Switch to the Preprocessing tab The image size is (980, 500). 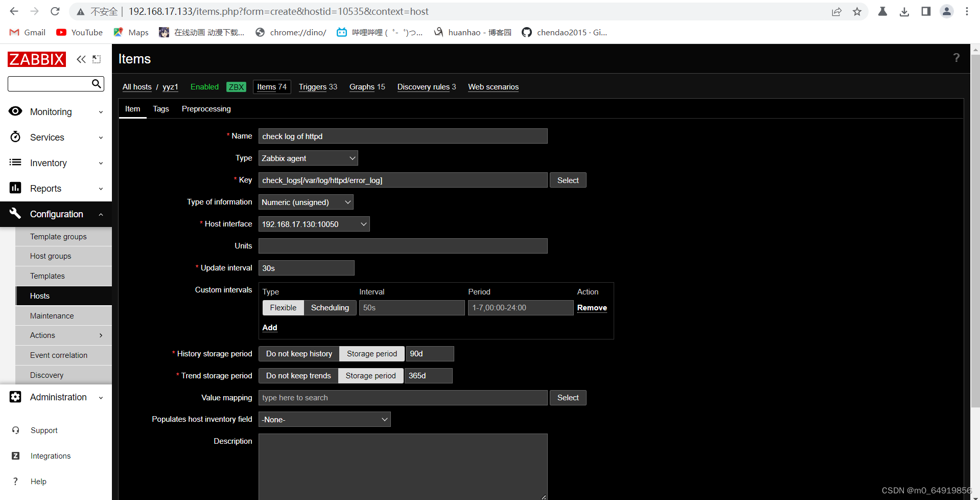tap(206, 109)
